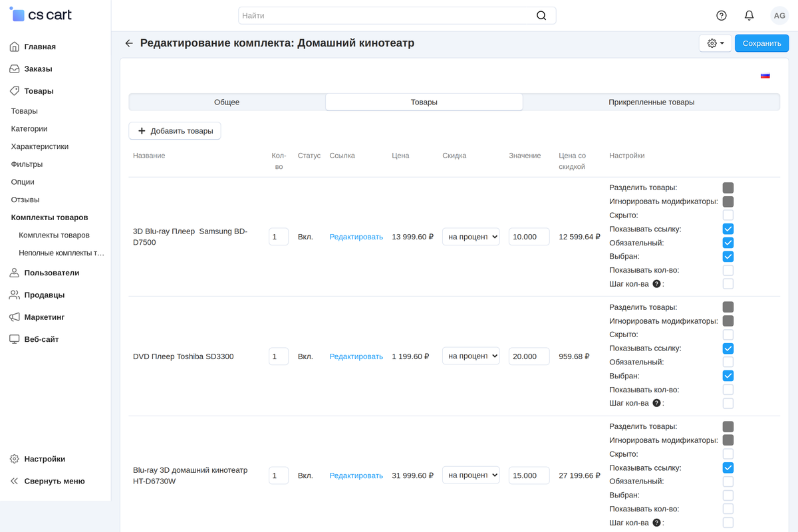Open Характеристики in the sidebar

(40, 146)
